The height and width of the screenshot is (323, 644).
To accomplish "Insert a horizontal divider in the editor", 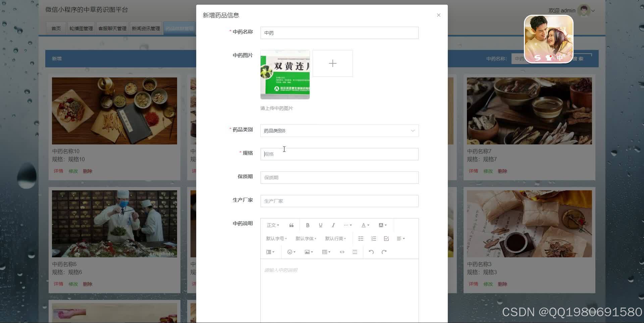I will tap(355, 252).
